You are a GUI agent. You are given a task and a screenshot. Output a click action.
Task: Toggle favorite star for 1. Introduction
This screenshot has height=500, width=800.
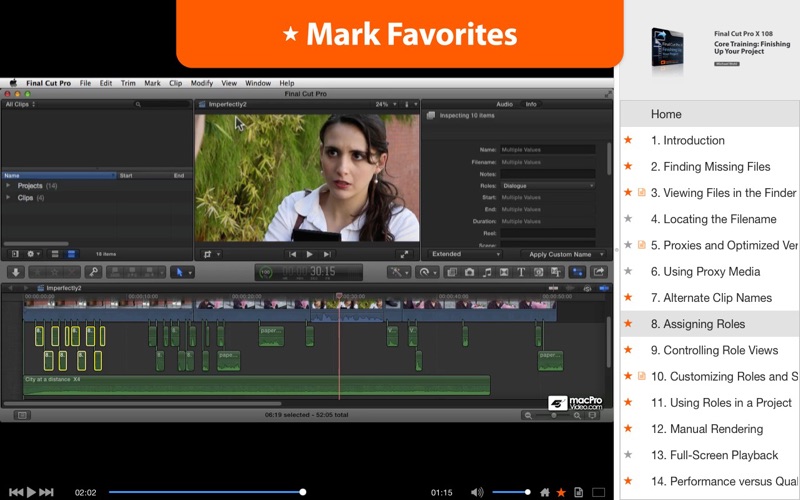tap(628, 140)
